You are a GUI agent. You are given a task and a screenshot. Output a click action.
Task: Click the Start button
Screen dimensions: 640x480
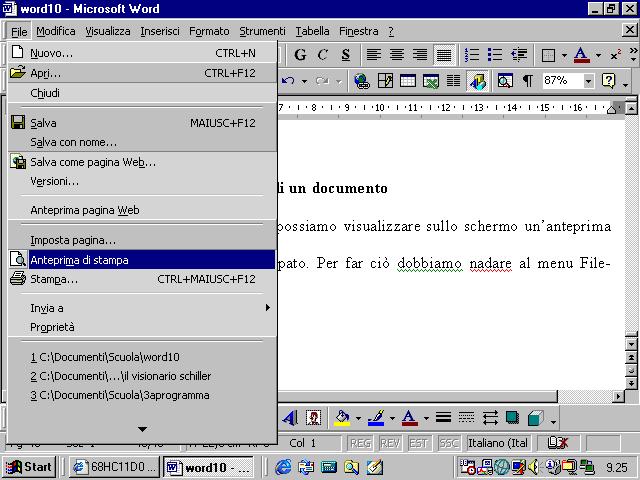pos(29,467)
